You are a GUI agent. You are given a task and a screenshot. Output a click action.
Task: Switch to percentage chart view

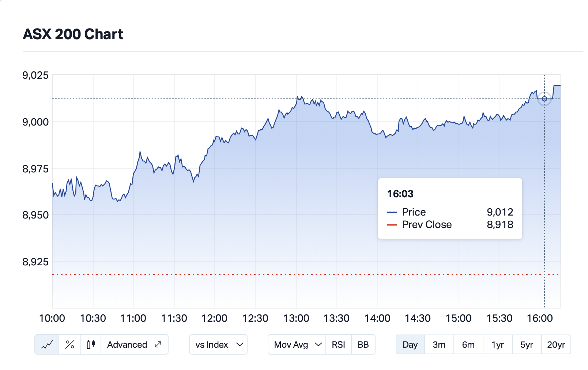coord(69,344)
